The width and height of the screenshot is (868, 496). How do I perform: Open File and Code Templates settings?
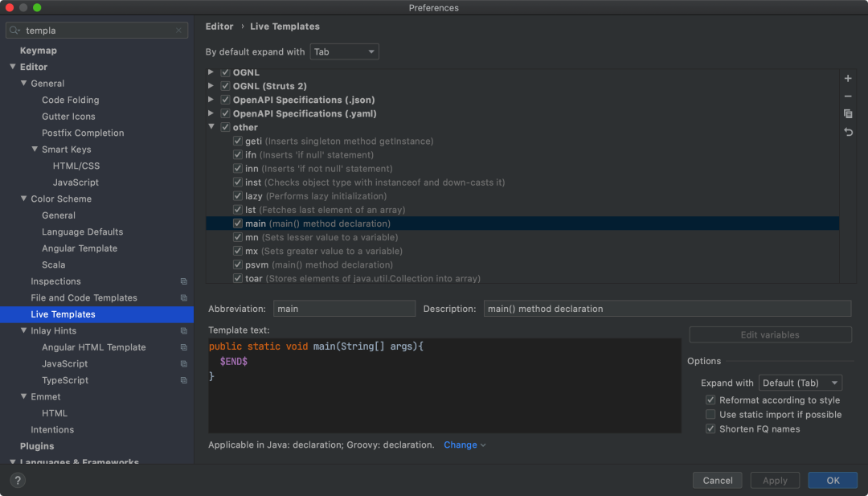[x=84, y=298]
